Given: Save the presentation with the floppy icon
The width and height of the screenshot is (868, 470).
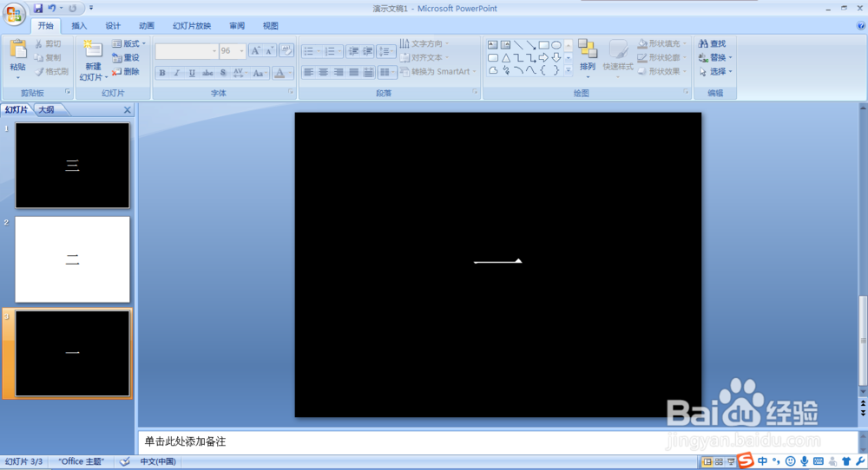Looking at the screenshot, I should point(37,9).
